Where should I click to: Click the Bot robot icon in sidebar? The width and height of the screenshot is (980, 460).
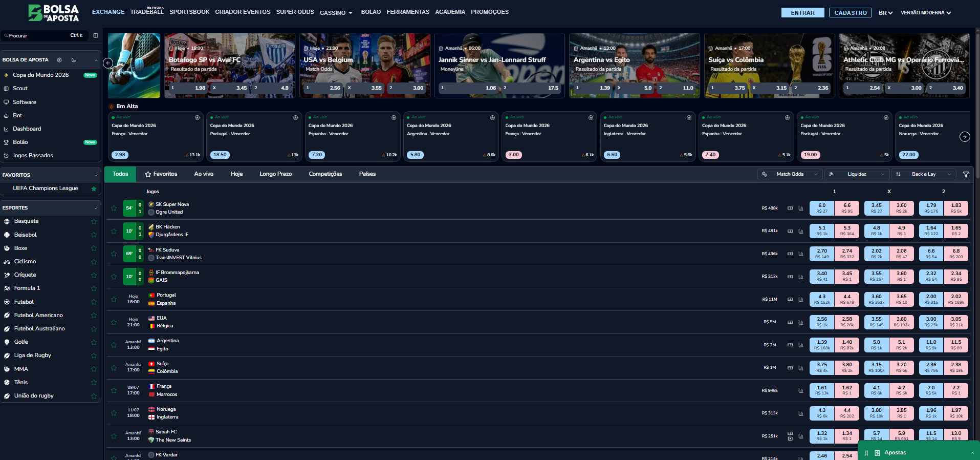6,116
